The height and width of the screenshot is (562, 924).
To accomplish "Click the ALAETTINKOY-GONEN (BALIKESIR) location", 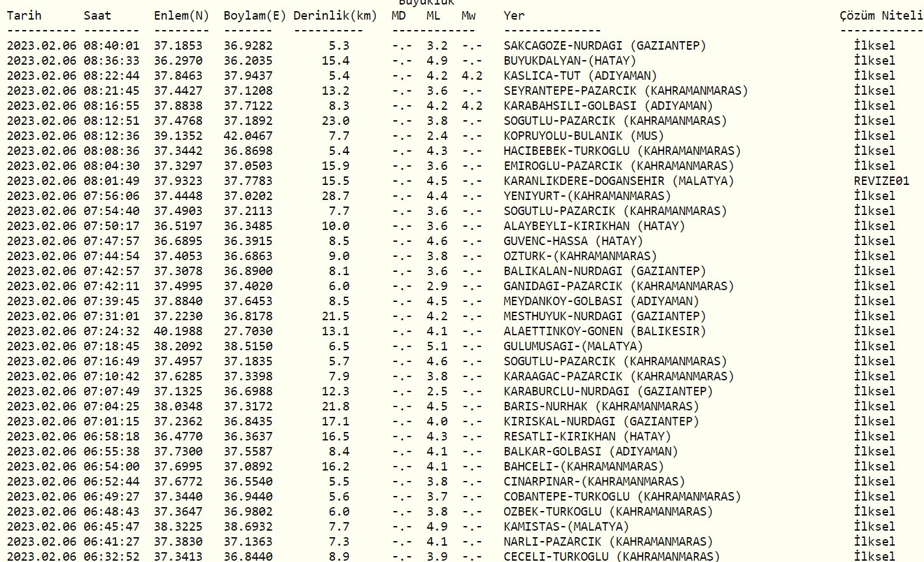I will [x=605, y=331].
